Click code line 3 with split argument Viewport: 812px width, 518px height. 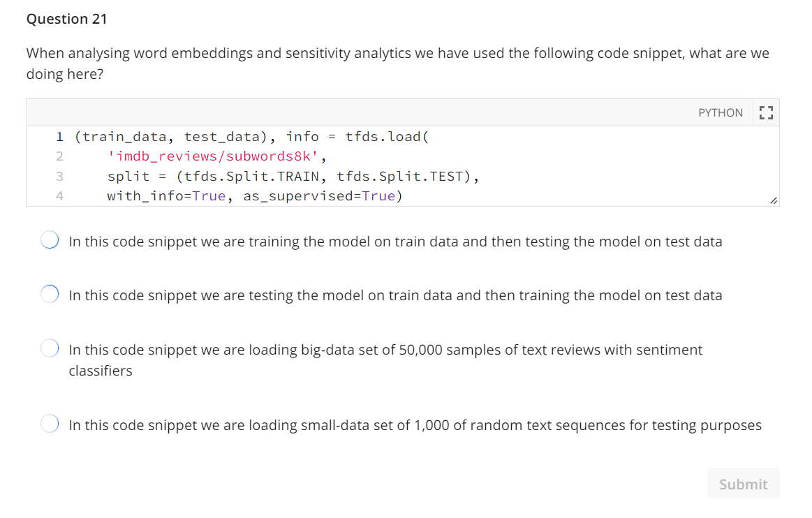293,177
